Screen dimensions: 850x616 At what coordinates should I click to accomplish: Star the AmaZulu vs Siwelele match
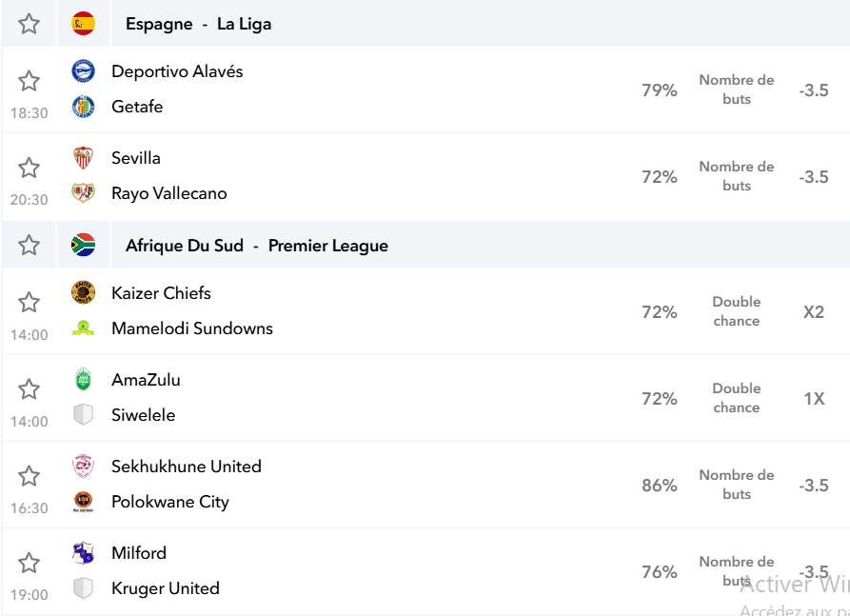(x=29, y=389)
